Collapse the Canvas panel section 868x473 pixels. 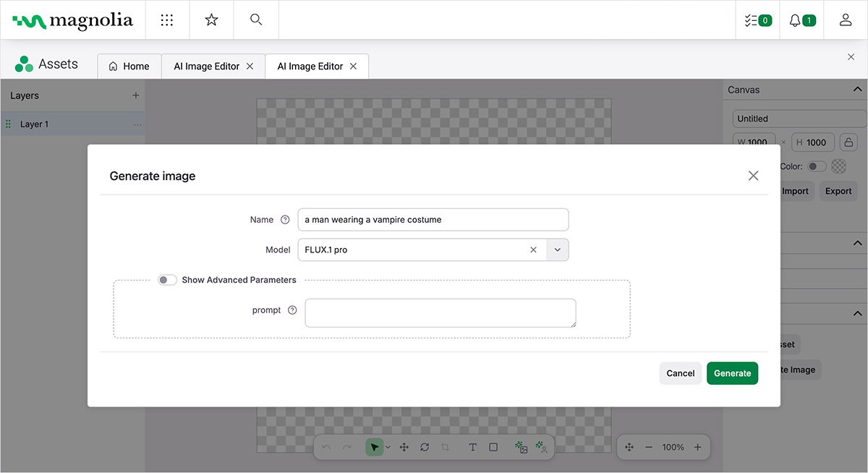tap(857, 90)
